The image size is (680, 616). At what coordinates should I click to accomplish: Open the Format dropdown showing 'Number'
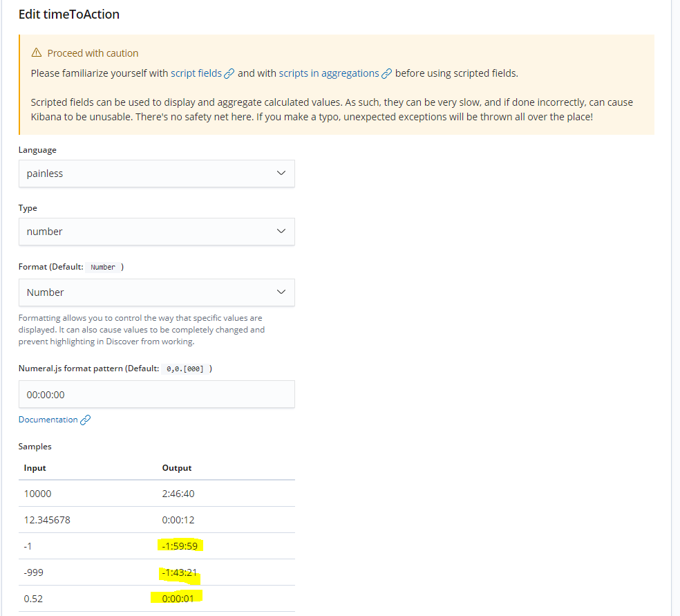click(x=156, y=292)
